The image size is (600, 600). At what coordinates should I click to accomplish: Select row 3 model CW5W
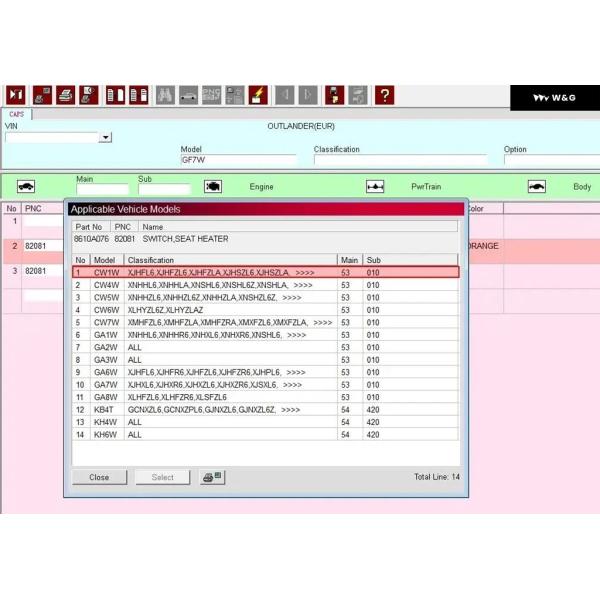[265, 297]
